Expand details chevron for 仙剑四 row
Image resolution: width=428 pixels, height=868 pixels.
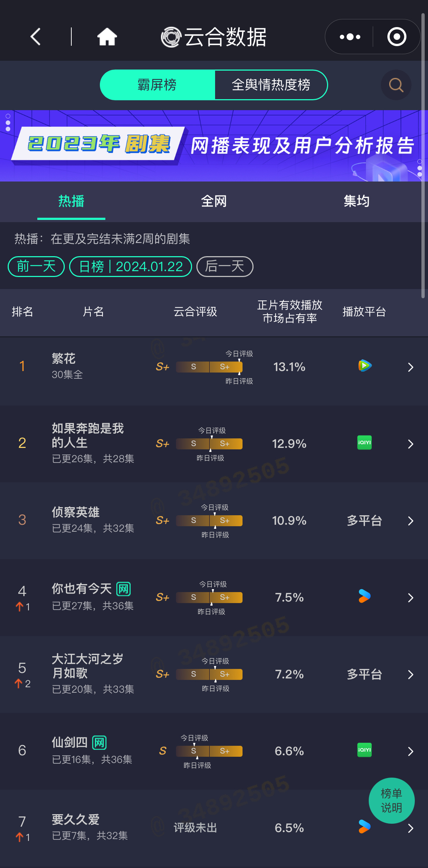click(x=410, y=751)
